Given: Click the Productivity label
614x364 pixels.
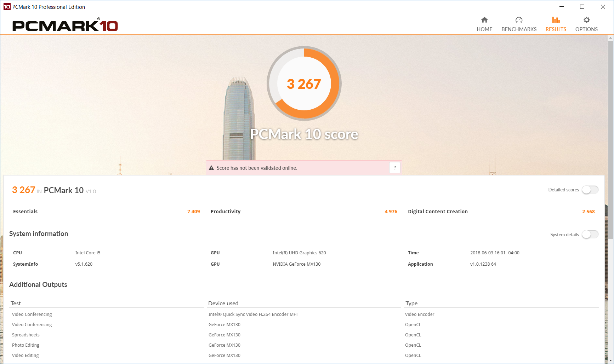Looking at the screenshot, I should point(226,212).
